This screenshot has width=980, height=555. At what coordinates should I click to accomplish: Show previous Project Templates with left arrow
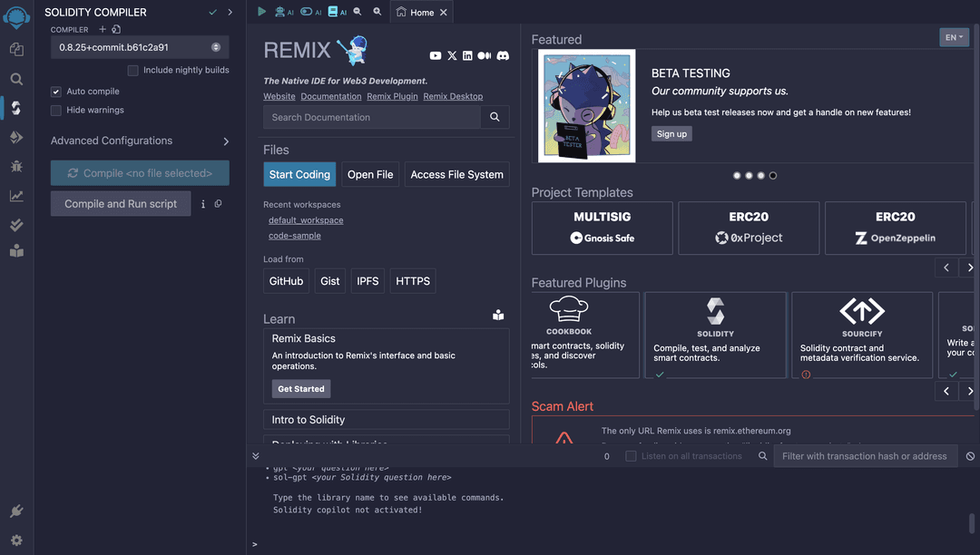click(x=946, y=268)
